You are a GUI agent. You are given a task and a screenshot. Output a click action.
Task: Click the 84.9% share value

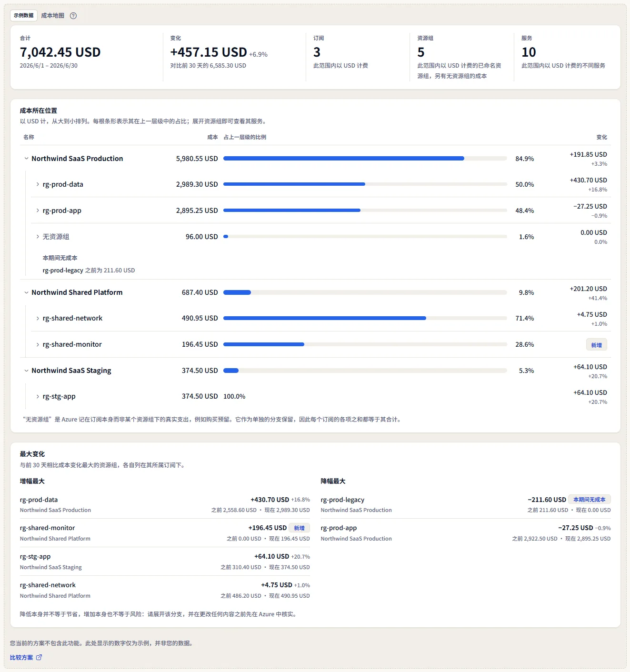pos(525,159)
